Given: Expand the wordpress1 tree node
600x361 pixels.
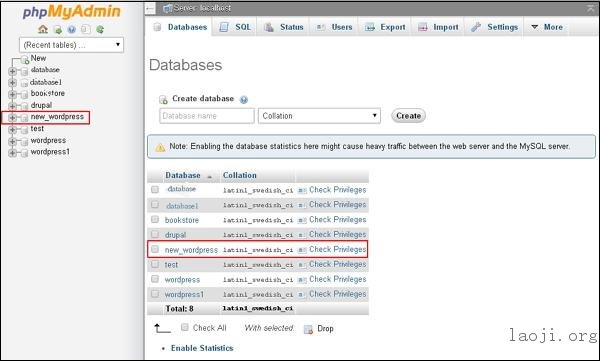Looking at the screenshot, I should click(12, 153).
